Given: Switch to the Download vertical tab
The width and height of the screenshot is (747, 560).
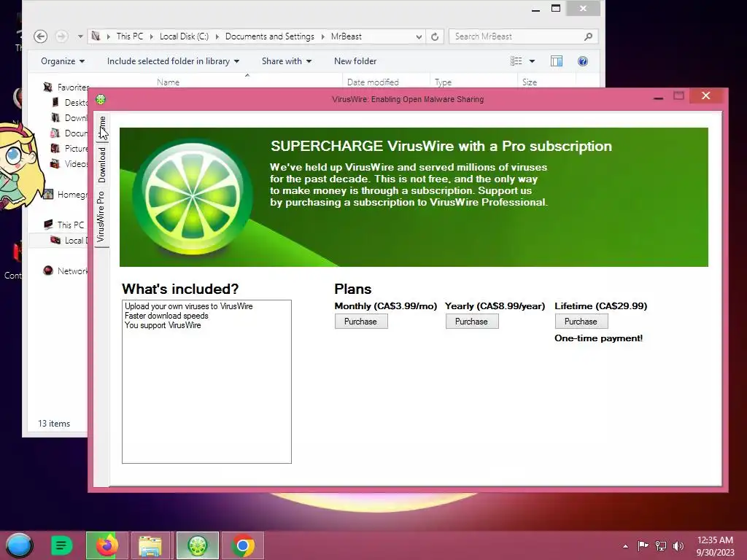Looking at the screenshot, I should [101, 165].
